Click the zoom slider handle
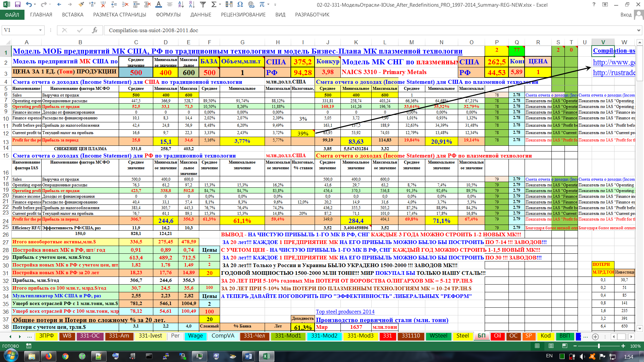The width and height of the screenshot is (644, 362). coord(599,346)
